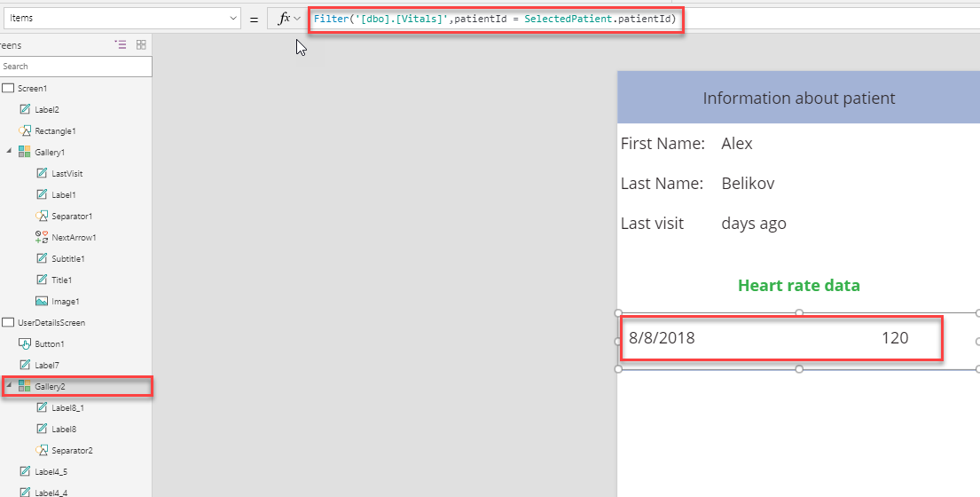Click the Separator2 shape icon
The width and height of the screenshot is (980, 497).
(42, 450)
